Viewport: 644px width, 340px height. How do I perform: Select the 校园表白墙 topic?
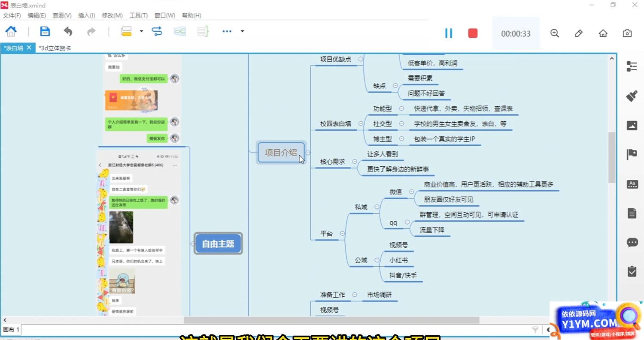pos(335,124)
